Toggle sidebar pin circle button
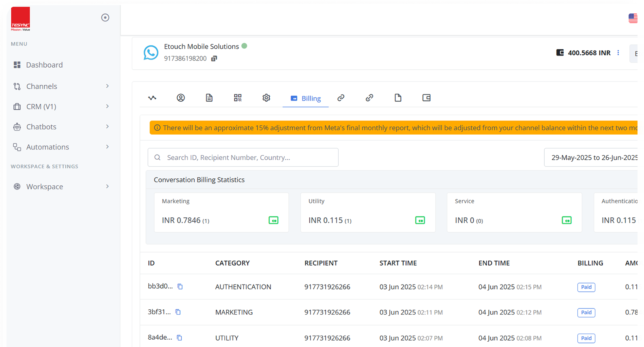The image size is (644, 347). (105, 17)
